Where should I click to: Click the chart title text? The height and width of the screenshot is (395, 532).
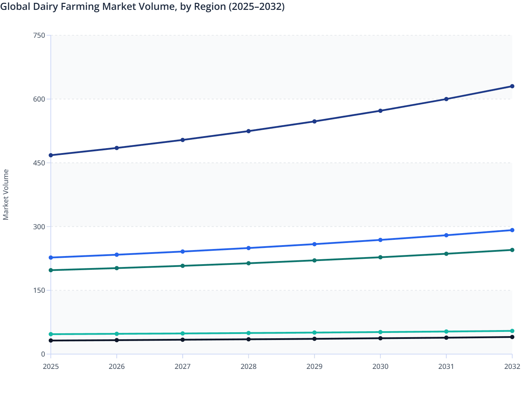click(x=143, y=6)
